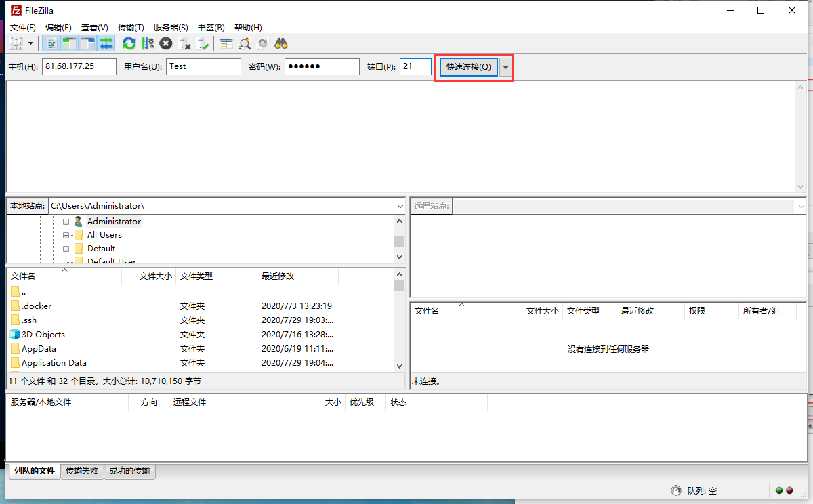Image resolution: width=813 pixels, height=504 pixels.
Task: Refresh the file and folder lists
Action: click(x=129, y=43)
